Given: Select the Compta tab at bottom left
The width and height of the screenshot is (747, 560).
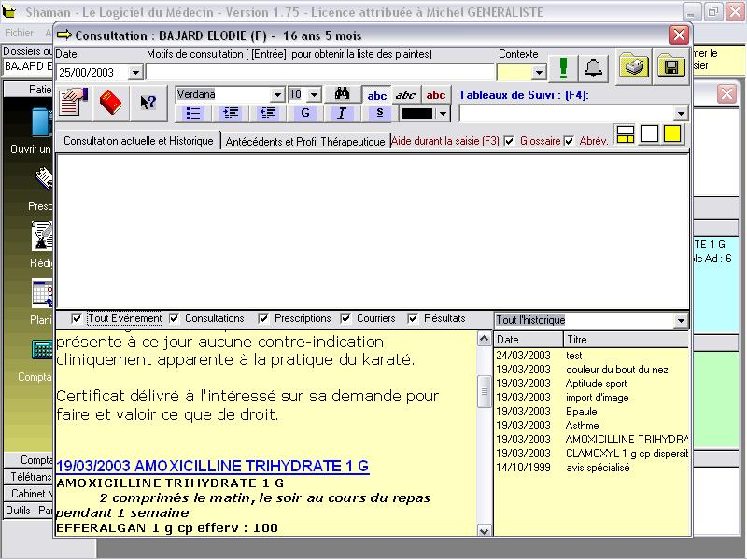Looking at the screenshot, I should point(29,460).
